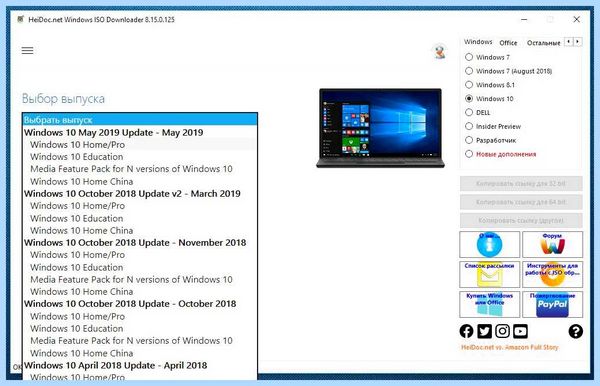Image resolution: width=600 pixels, height=386 pixels.
Task: Select the Разработчик radio button
Action: coord(469,140)
